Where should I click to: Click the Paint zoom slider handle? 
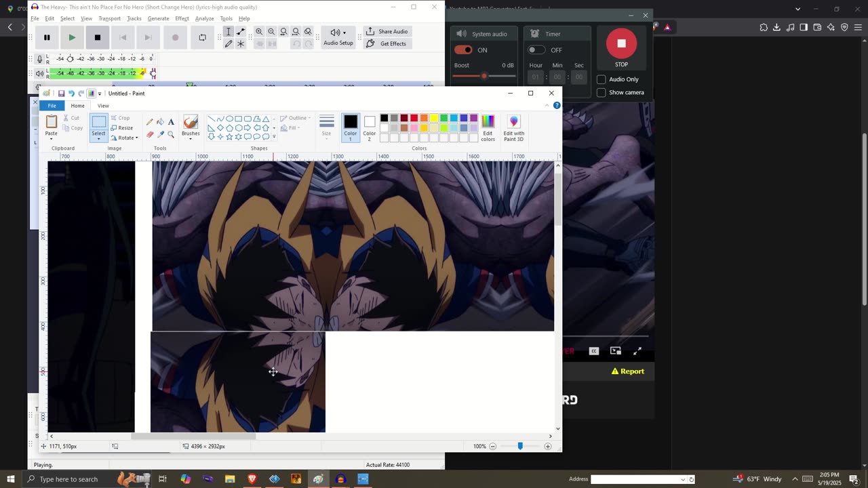click(520, 446)
